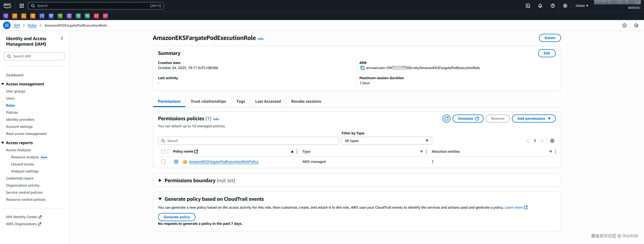Open the Add permissions dropdown
The height and width of the screenshot is (244, 644).
click(533, 119)
